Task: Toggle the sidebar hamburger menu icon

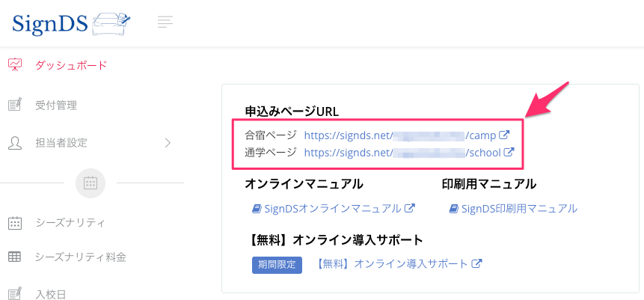Action: click(165, 22)
